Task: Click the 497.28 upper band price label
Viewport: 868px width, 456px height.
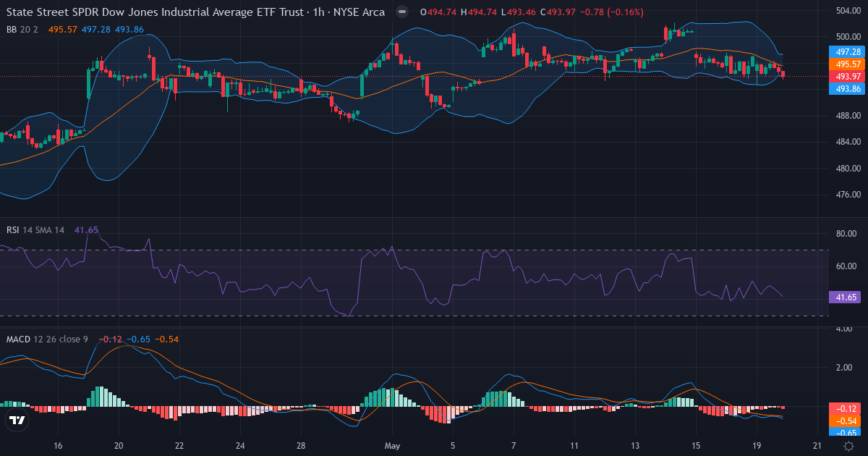Action: click(847, 52)
